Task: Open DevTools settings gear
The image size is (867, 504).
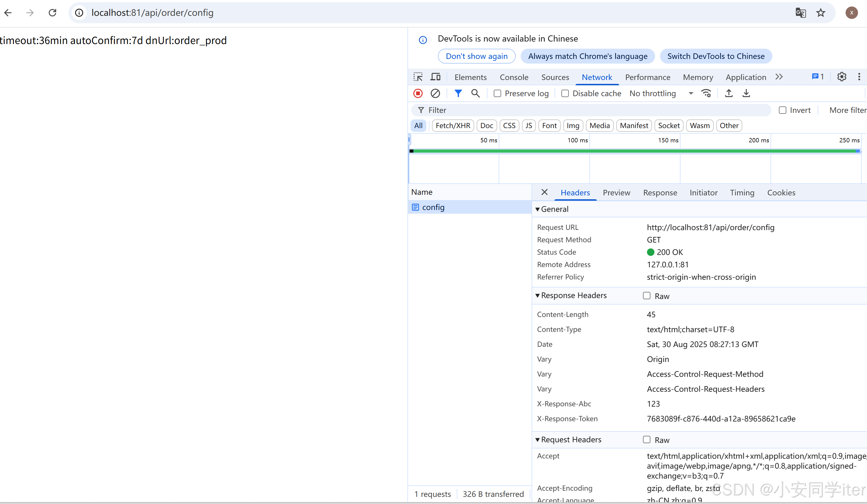Action: (x=842, y=77)
